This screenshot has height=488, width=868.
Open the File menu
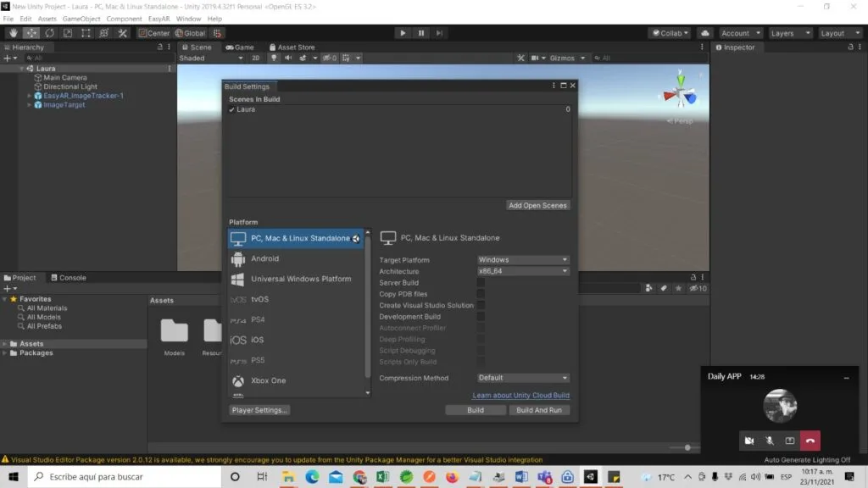8,19
